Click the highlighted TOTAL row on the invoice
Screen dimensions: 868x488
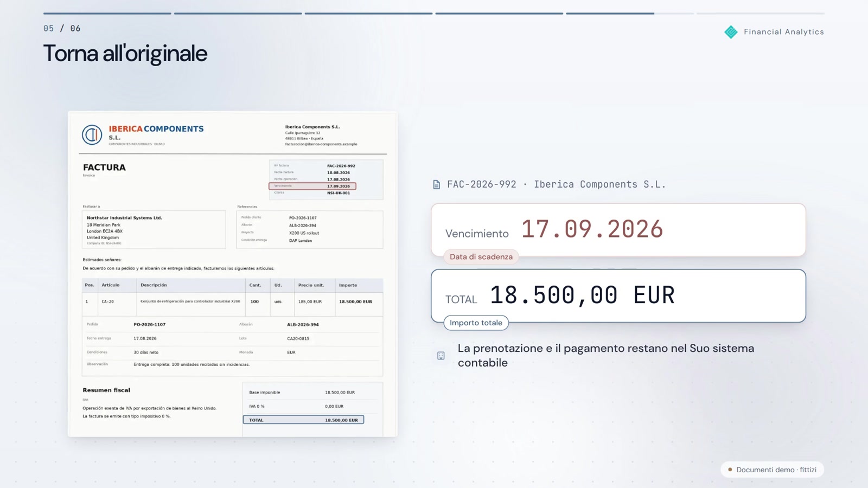coord(303,420)
